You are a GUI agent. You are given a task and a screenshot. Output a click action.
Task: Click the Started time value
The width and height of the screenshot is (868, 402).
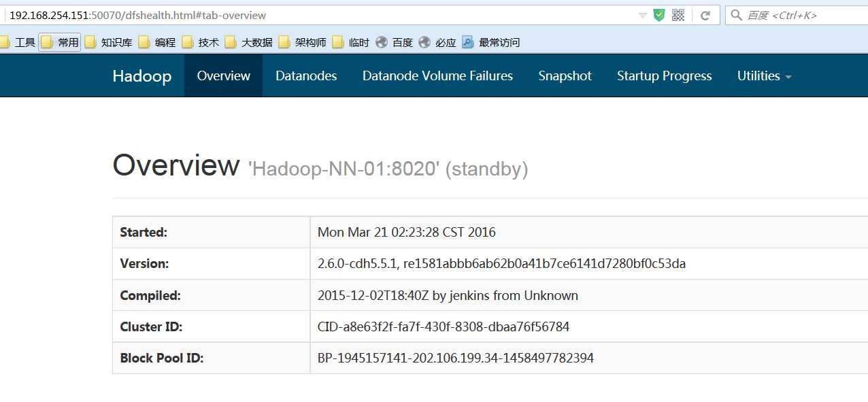[x=406, y=232]
